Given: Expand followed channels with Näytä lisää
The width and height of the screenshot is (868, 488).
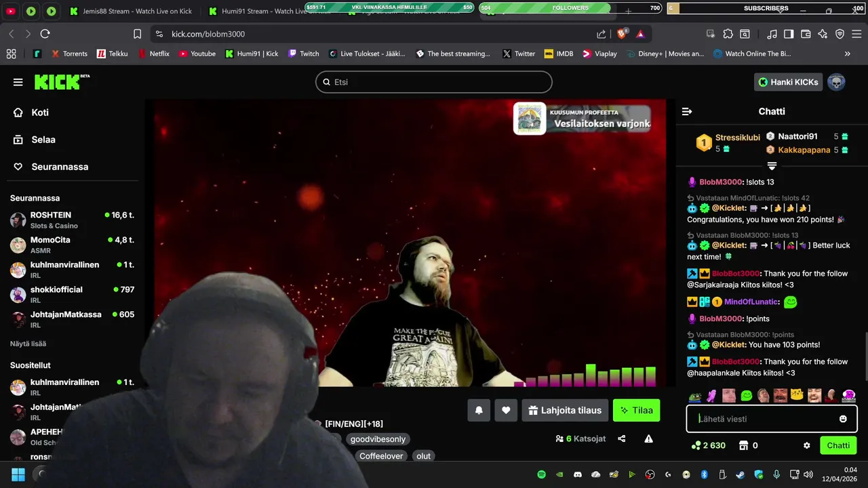Looking at the screenshot, I should (28, 344).
